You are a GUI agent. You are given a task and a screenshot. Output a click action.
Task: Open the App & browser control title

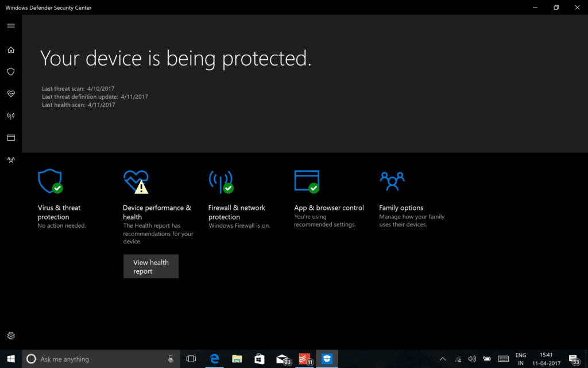coord(329,208)
